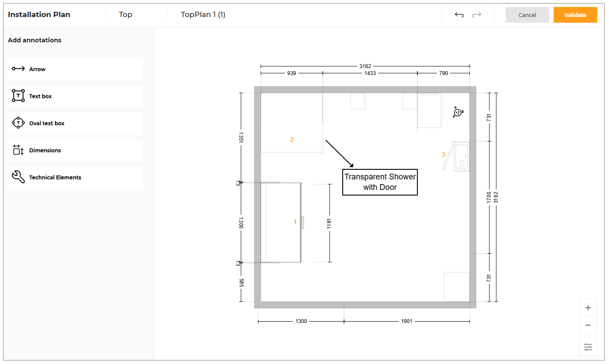Open the TopPlan 1 (1) tab
The height and width of the screenshot is (364, 609).
pyautogui.click(x=203, y=15)
